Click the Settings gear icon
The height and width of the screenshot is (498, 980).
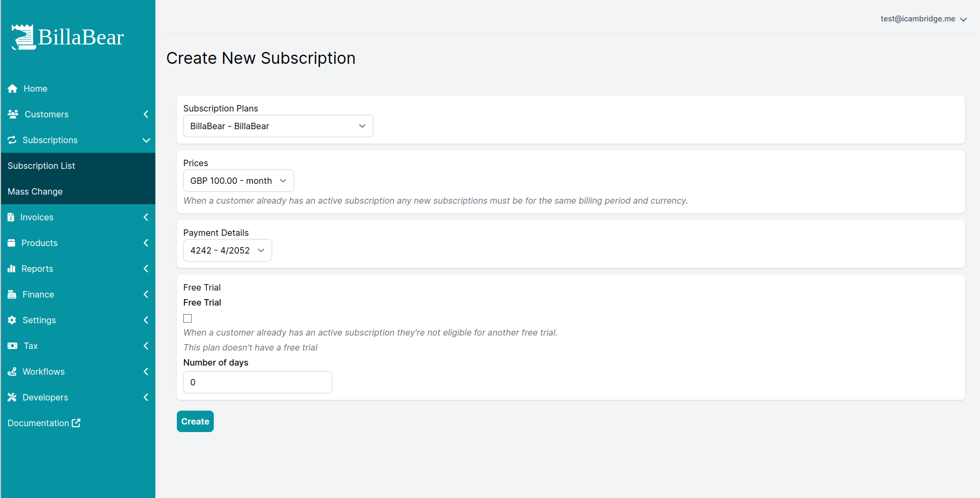(x=12, y=320)
